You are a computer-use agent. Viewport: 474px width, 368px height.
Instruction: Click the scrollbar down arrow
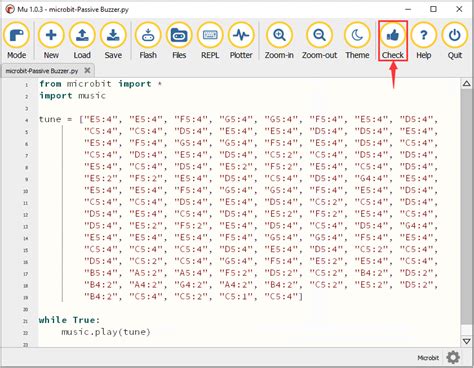(x=467, y=341)
